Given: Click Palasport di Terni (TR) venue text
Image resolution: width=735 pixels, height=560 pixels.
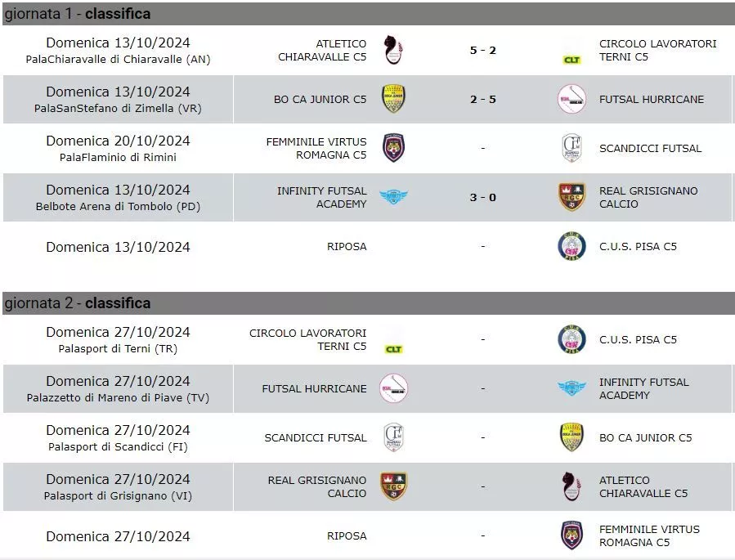Looking at the screenshot, I should click(x=118, y=348).
